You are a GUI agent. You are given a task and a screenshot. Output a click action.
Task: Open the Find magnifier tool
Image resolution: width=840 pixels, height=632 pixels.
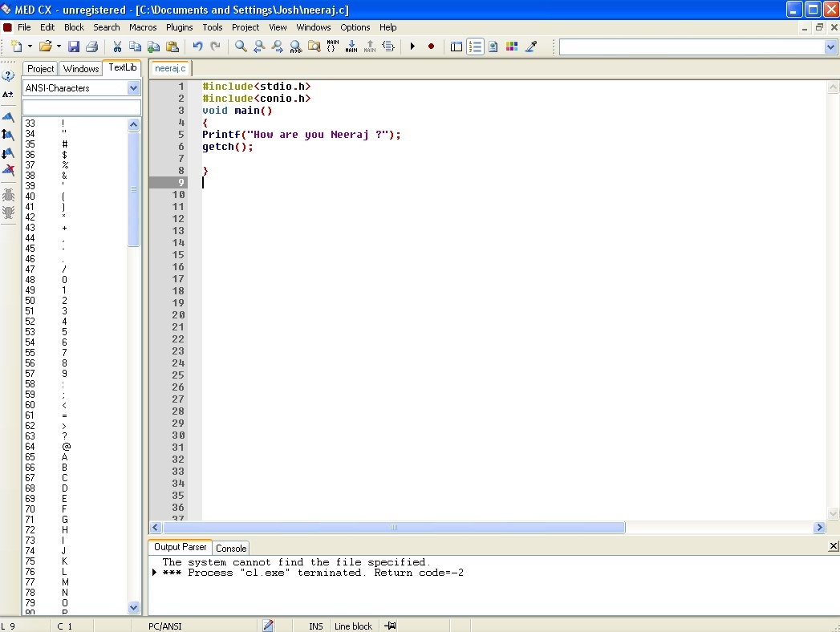click(x=240, y=46)
